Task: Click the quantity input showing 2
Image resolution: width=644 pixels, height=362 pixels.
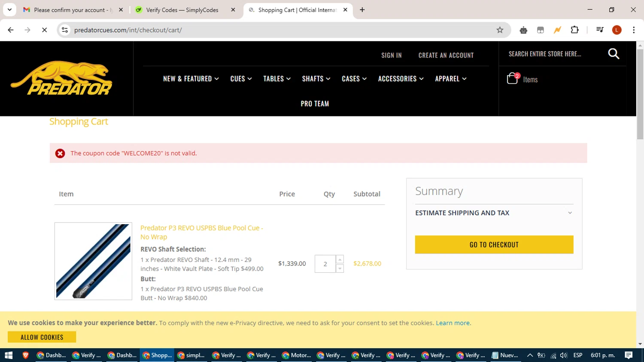Action: 325,264
